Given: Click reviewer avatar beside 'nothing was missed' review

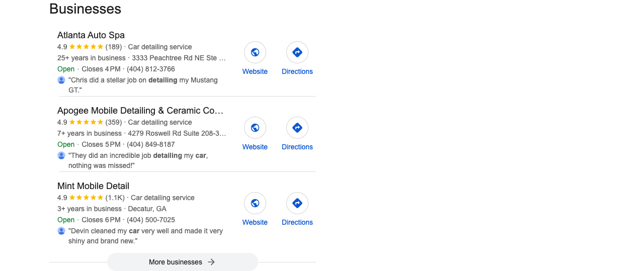Looking at the screenshot, I should (61, 155).
